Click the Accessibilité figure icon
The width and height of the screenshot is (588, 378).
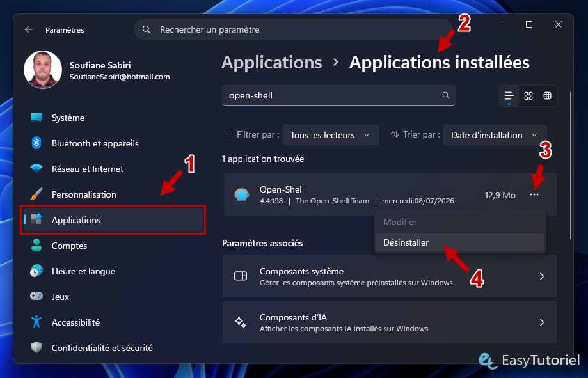click(x=36, y=322)
